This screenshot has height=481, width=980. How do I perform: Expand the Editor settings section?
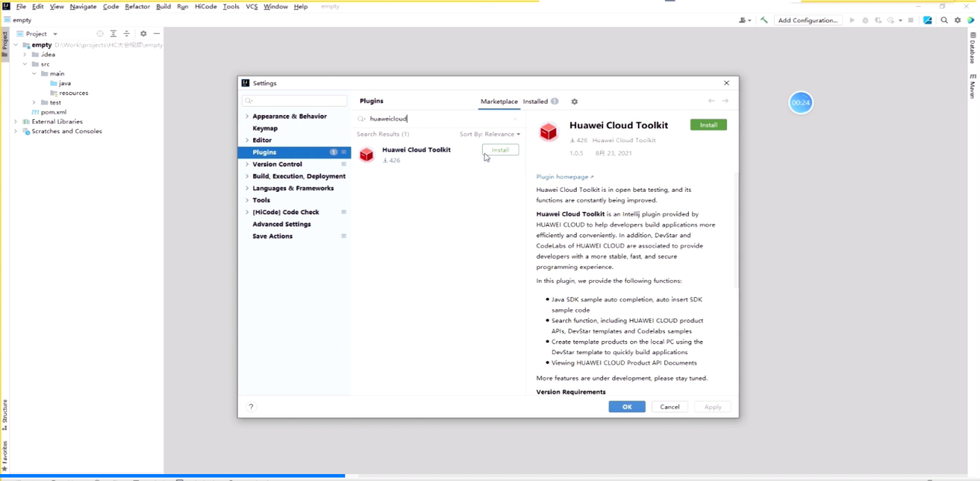[247, 140]
